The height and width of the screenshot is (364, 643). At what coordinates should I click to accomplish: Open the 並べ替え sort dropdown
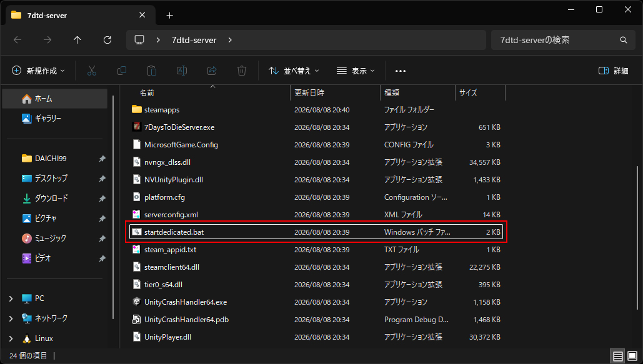click(x=294, y=71)
